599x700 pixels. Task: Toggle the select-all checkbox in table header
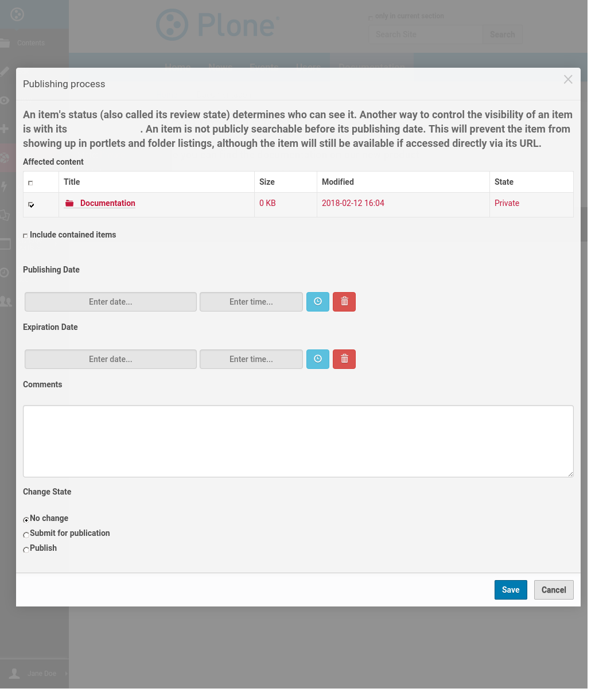point(30,183)
